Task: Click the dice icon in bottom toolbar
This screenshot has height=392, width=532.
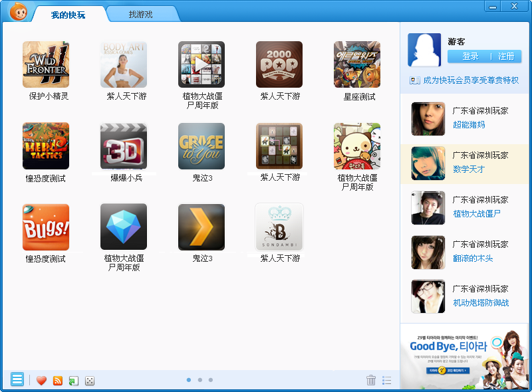Action: point(90,381)
